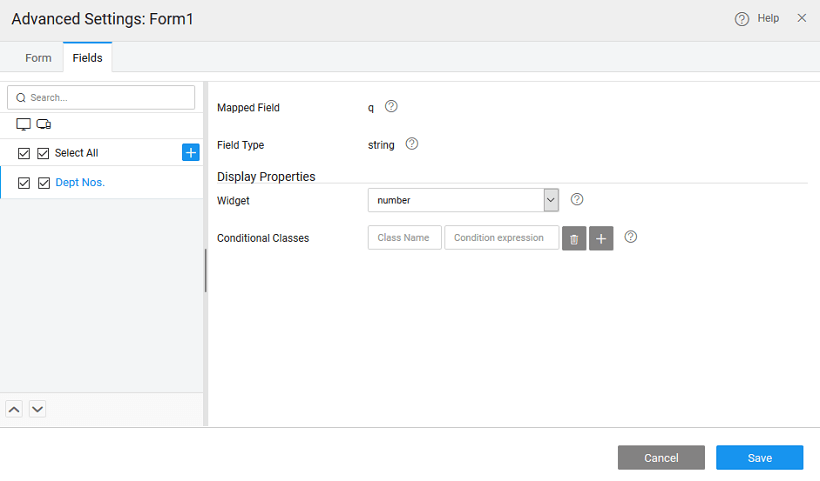Click the Cancel button
The width and height of the screenshot is (820, 481).
[661, 458]
